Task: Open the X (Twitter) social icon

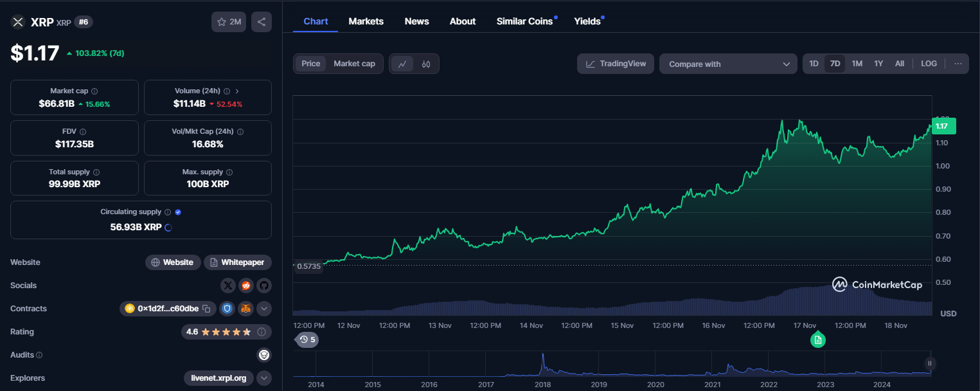Action: coord(228,286)
